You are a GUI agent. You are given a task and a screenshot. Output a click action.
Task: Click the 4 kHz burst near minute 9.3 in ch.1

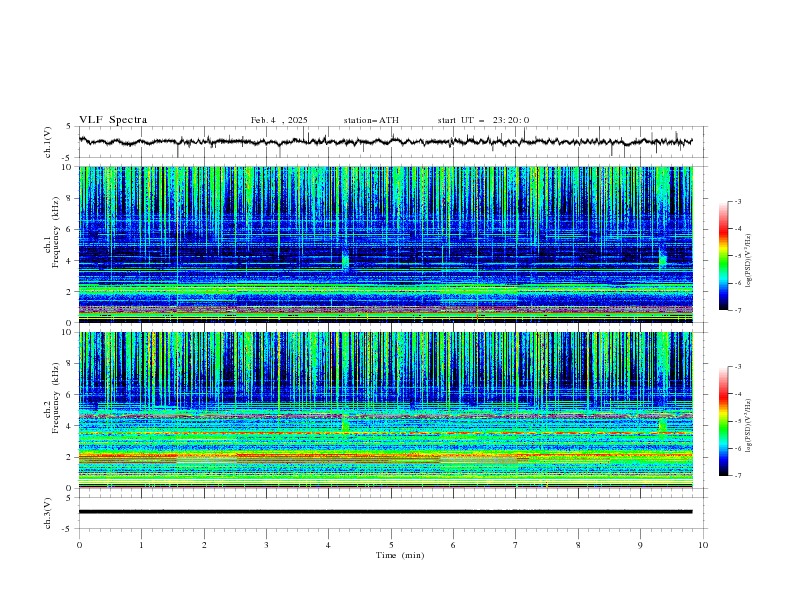point(663,259)
